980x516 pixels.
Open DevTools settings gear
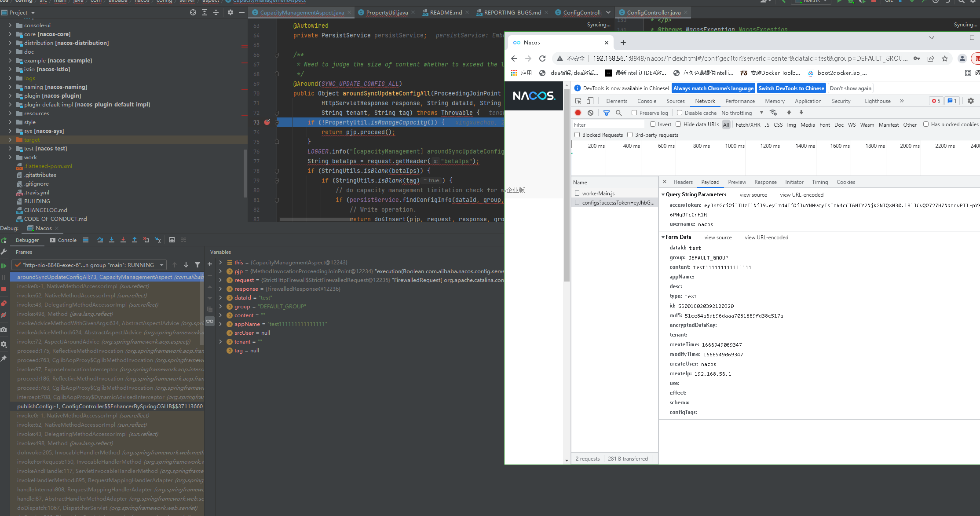971,101
